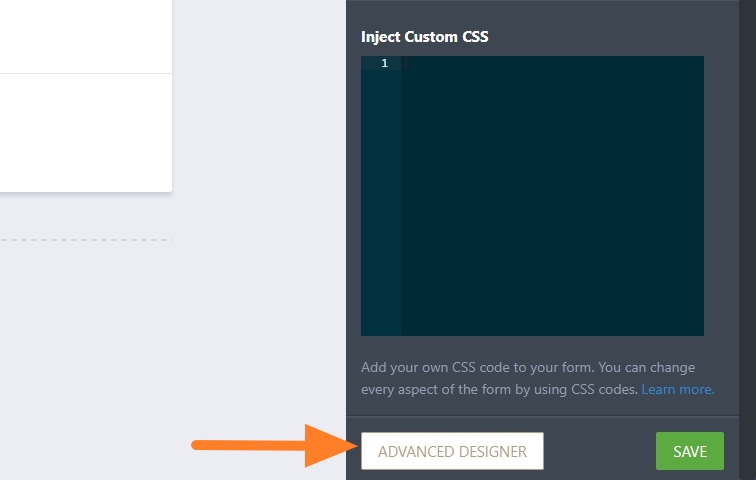Click the gray canvas beside the form card
Image resolution: width=756 pixels, height=480 pixels.
coord(260,120)
